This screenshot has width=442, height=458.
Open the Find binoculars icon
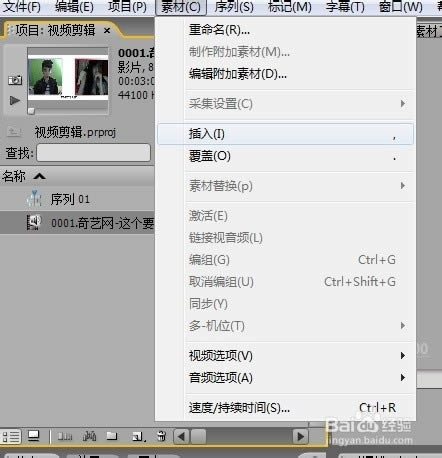coord(89,436)
